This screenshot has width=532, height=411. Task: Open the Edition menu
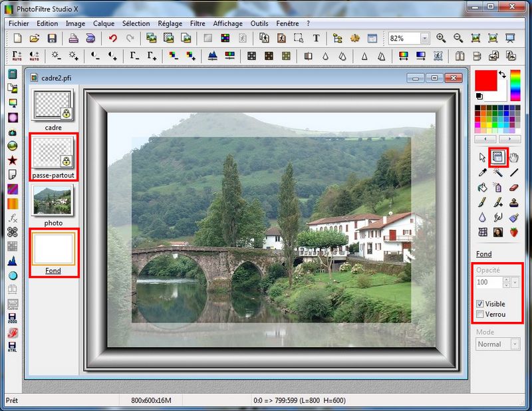(47, 23)
